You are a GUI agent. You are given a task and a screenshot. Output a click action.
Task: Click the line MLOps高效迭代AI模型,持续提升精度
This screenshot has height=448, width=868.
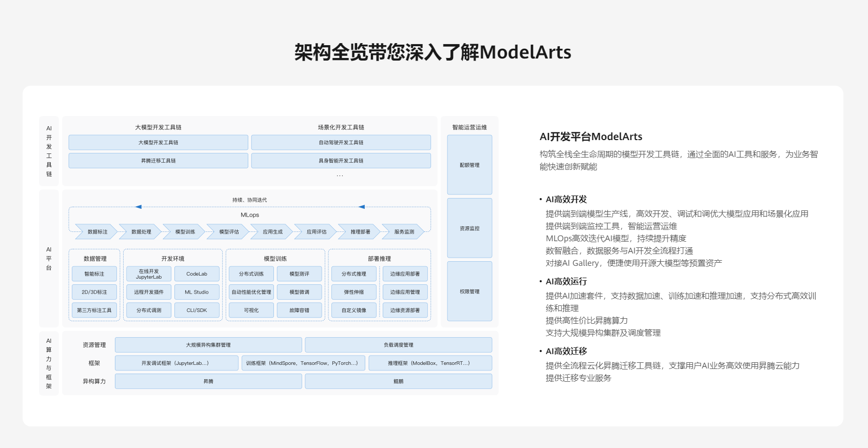(x=616, y=238)
